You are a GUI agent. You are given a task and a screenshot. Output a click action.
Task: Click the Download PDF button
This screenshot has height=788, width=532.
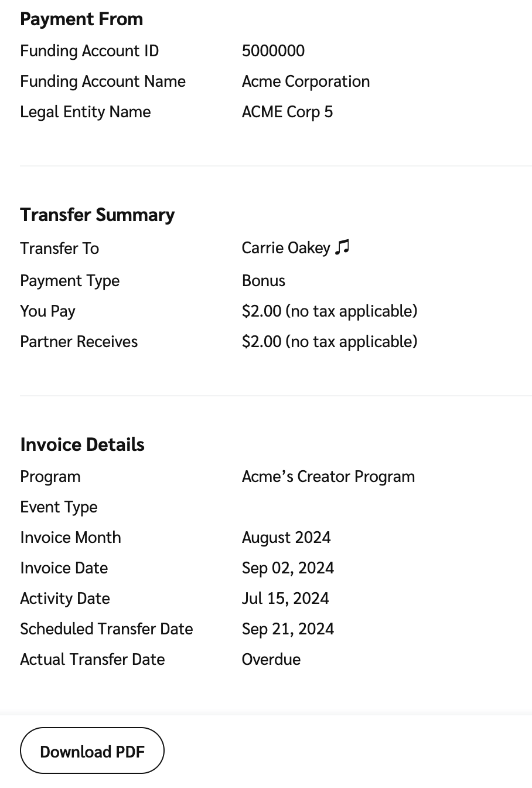92,751
